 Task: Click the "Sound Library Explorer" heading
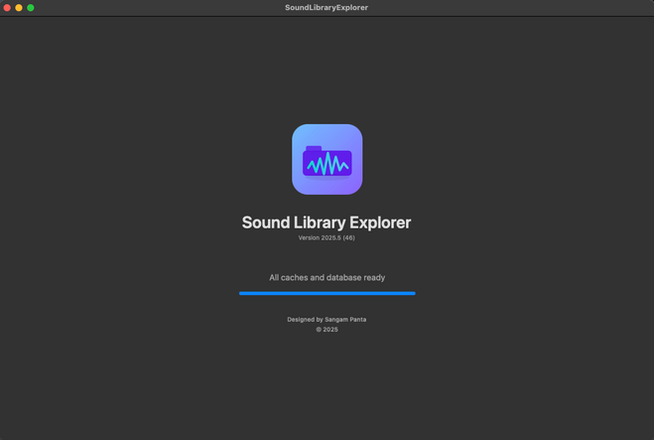[x=327, y=223]
